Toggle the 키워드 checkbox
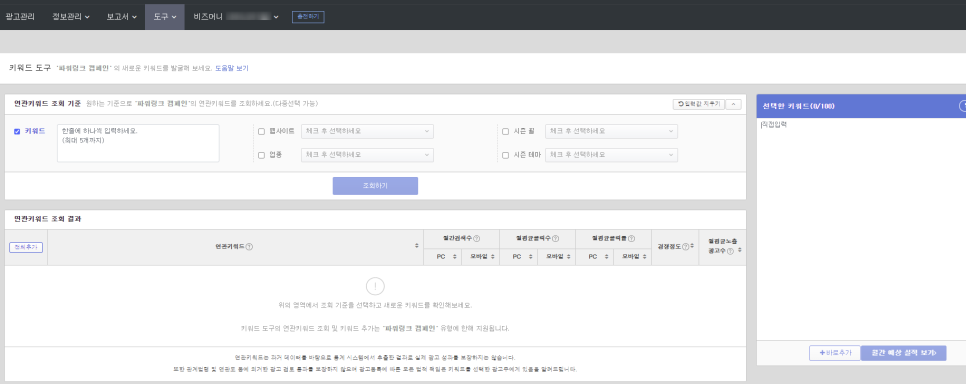Image resolution: width=966 pixels, height=384 pixels. (x=17, y=131)
